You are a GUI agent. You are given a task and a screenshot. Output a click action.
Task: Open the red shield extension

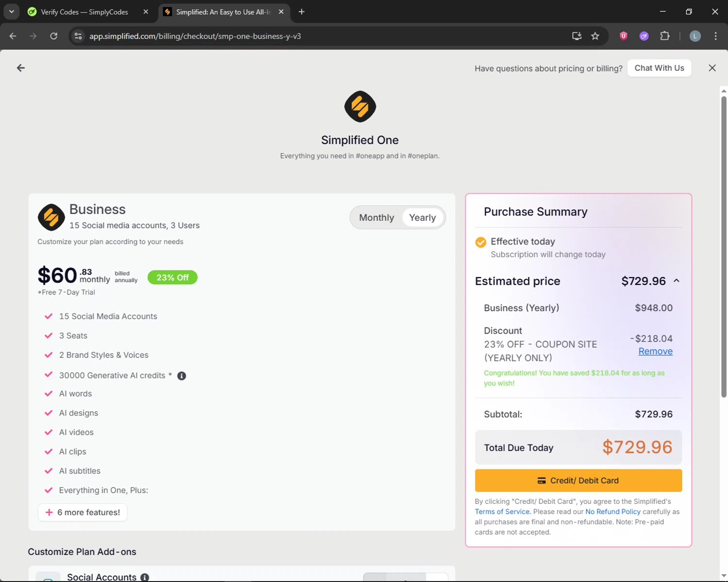coord(624,36)
